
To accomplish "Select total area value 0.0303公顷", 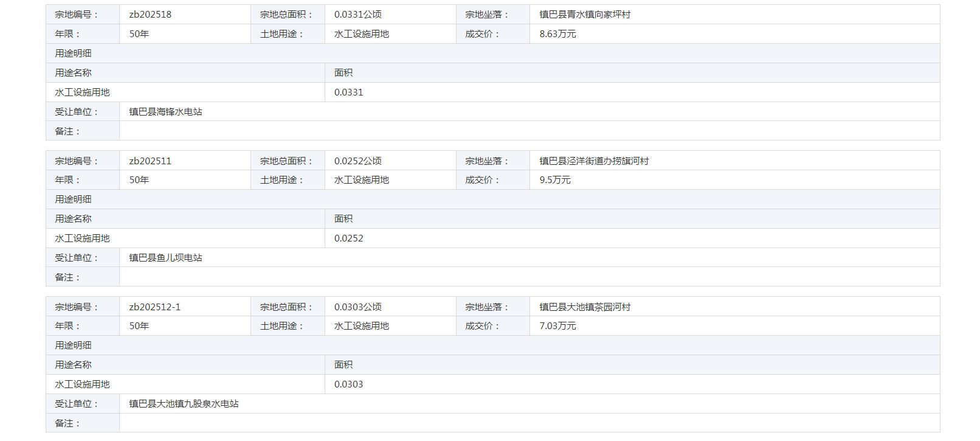I will [357, 307].
